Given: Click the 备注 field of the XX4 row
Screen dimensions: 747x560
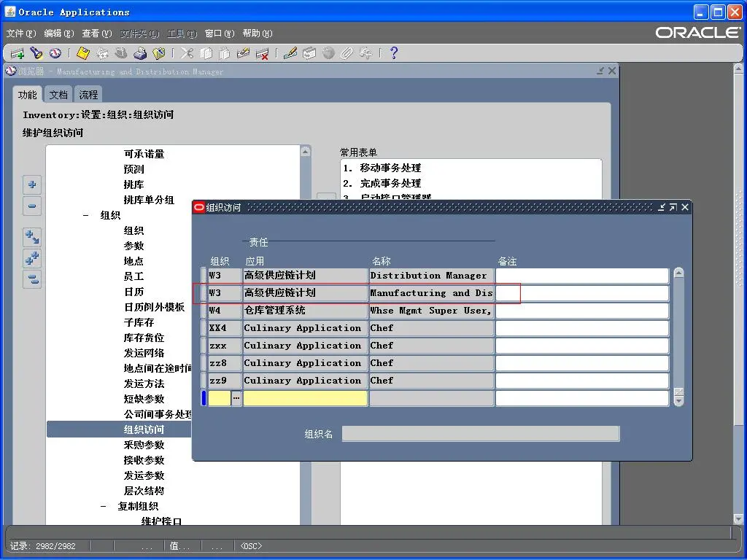Looking at the screenshot, I should (x=581, y=328).
